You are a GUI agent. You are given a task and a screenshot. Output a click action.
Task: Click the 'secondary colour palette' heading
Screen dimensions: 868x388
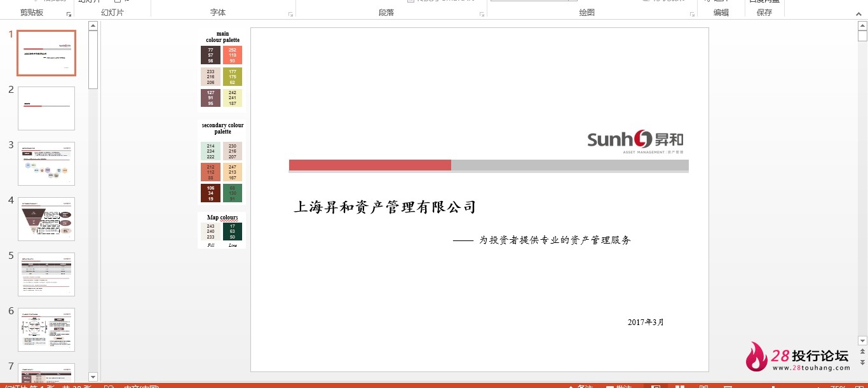click(x=222, y=128)
